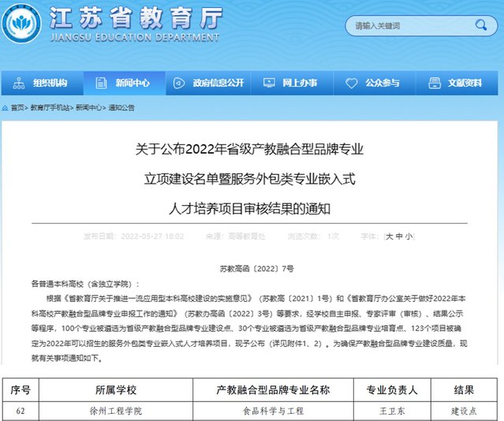Go to 首页 in the breadcrumb

click(x=18, y=106)
